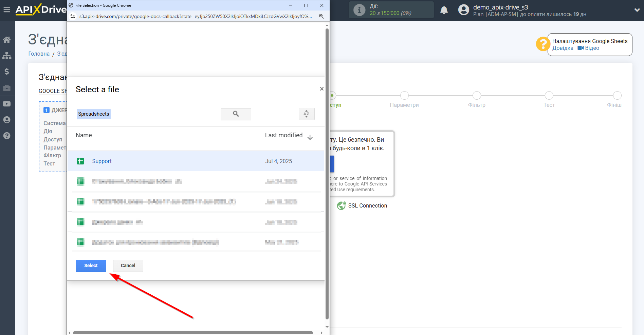The height and width of the screenshot is (335, 644).
Task: Click the notifications bell icon
Action: 444,10
